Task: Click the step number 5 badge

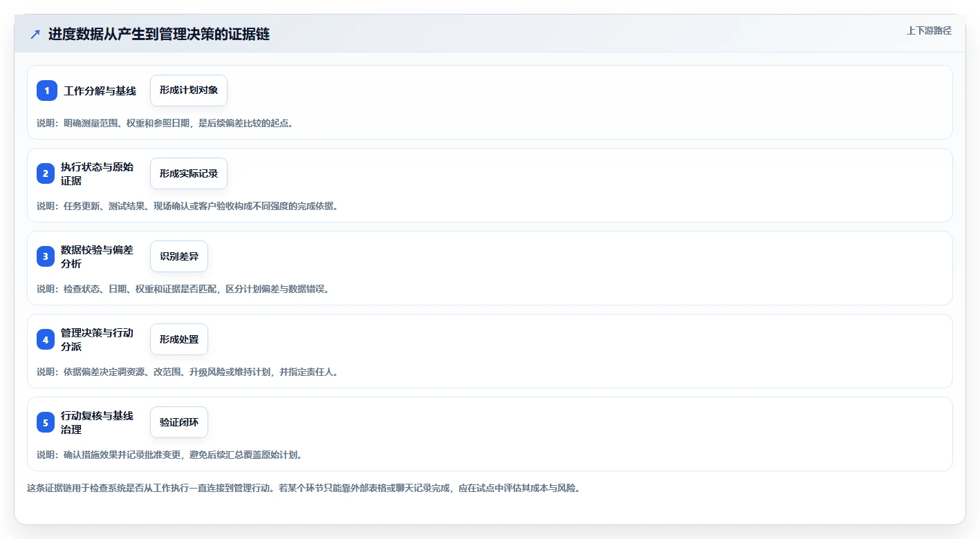Action: [x=47, y=422]
